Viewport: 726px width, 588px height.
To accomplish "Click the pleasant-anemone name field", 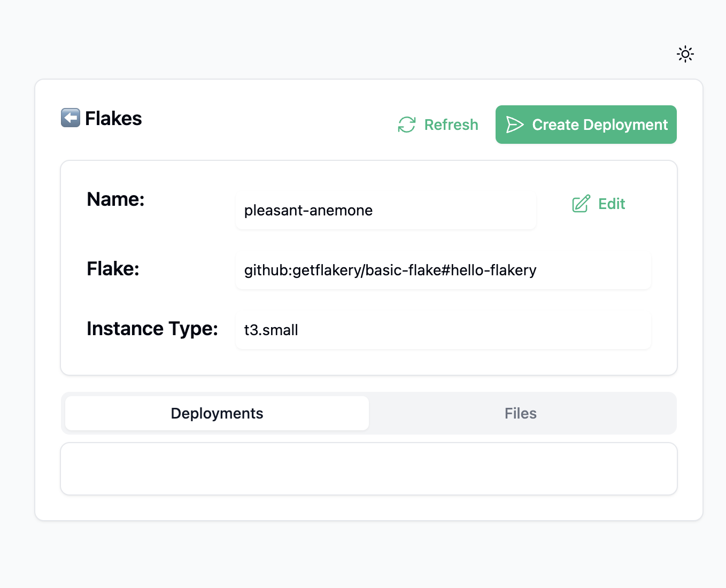I will 386,210.
